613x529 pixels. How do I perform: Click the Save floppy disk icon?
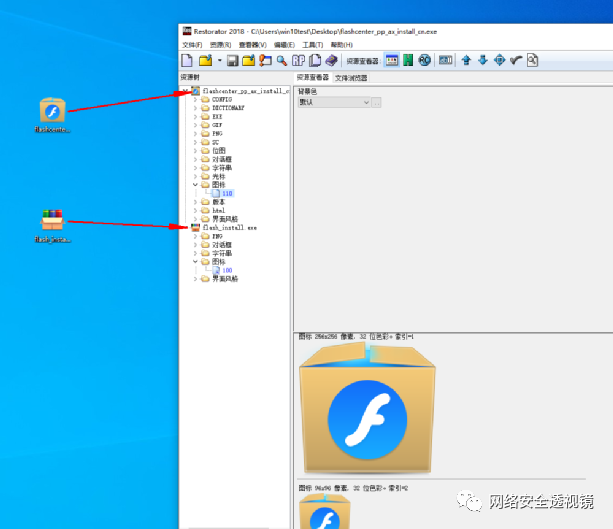point(233,61)
